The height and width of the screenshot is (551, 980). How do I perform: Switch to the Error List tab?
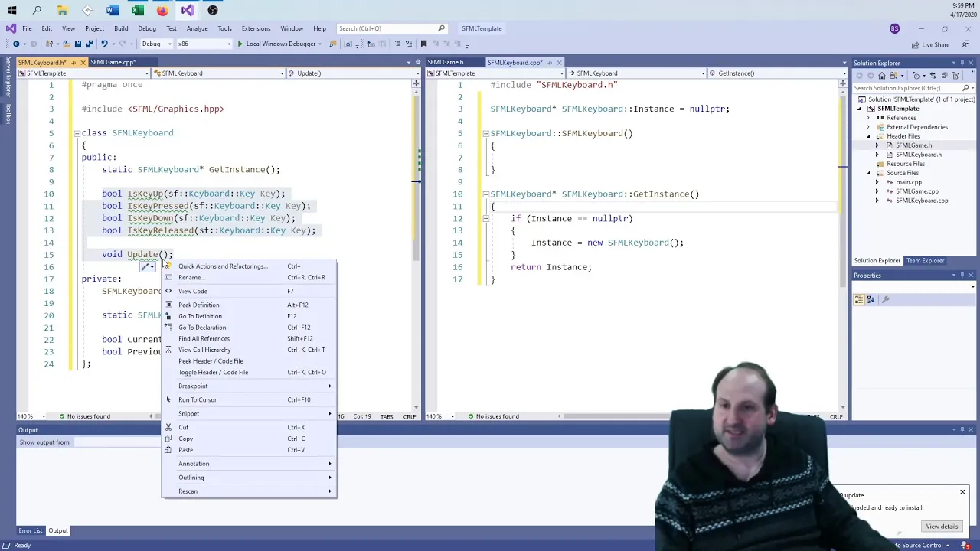31,530
